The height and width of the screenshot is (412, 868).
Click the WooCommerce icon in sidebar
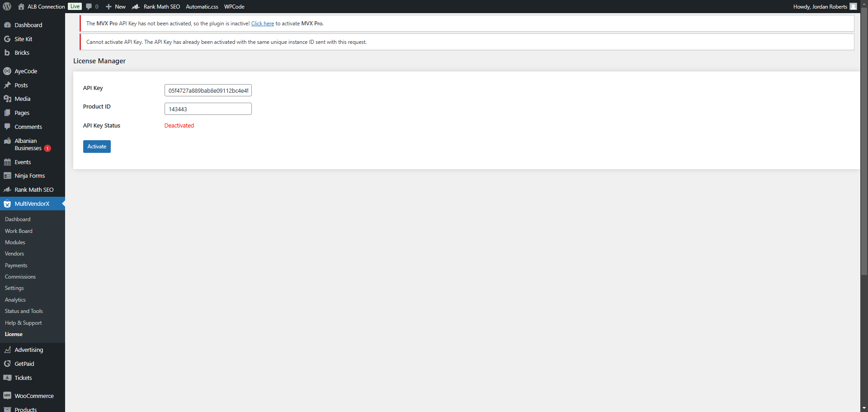pos(7,396)
